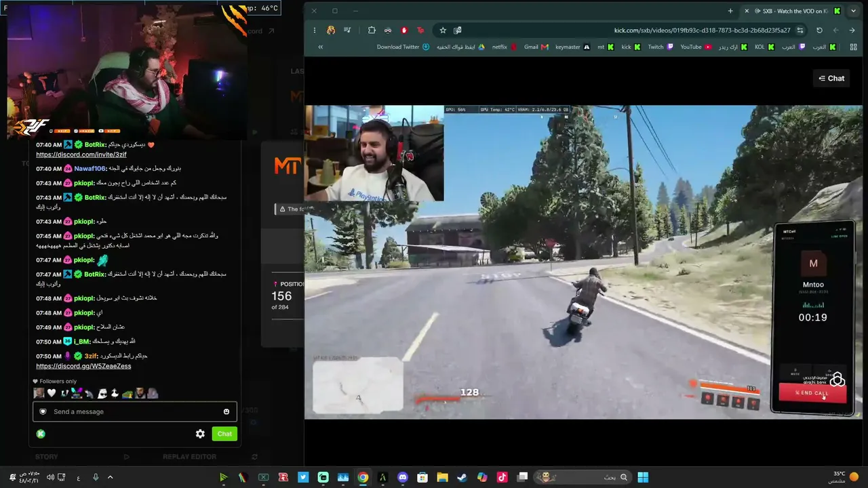Screen dimensions: 868x488
Task: Open the keymaster bookmark
Action: [x=572, y=47]
